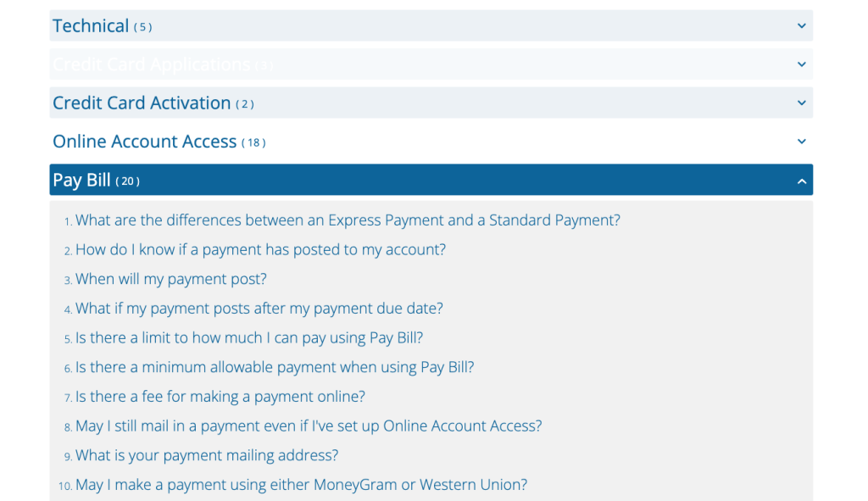Screen dimensions: 868x501
Task: Collapse the Pay Bill category header
Action: (82, 180)
